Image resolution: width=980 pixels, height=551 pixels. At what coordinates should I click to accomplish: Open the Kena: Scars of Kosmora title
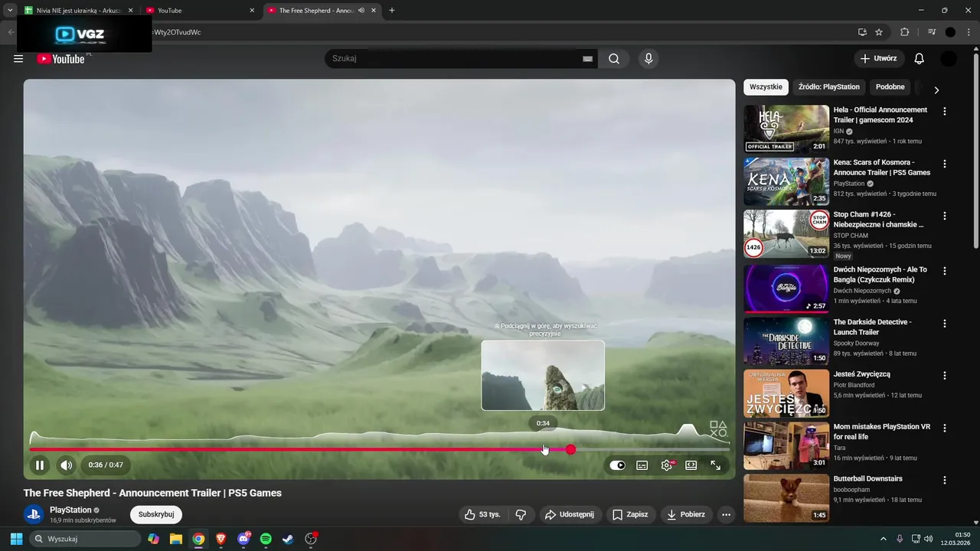click(x=882, y=168)
